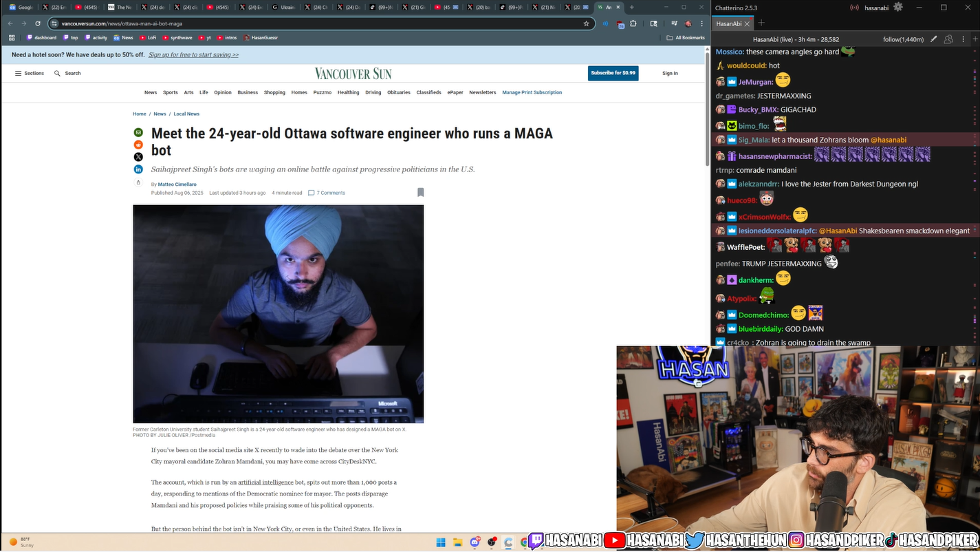The width and height of the screenshot is (980, 552).
Task: Open Windows Start button in taskbar
Action: tap(441, 542)
